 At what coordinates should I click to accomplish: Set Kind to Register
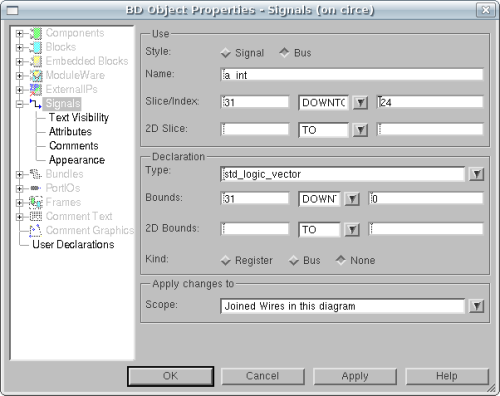click(x=226, y=260)
